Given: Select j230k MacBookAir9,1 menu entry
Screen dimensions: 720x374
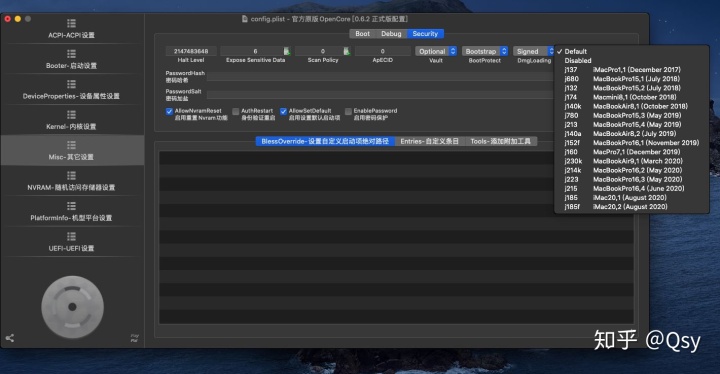Looking at the screenshot, I should pyautogui.click(x=631, y=161).
